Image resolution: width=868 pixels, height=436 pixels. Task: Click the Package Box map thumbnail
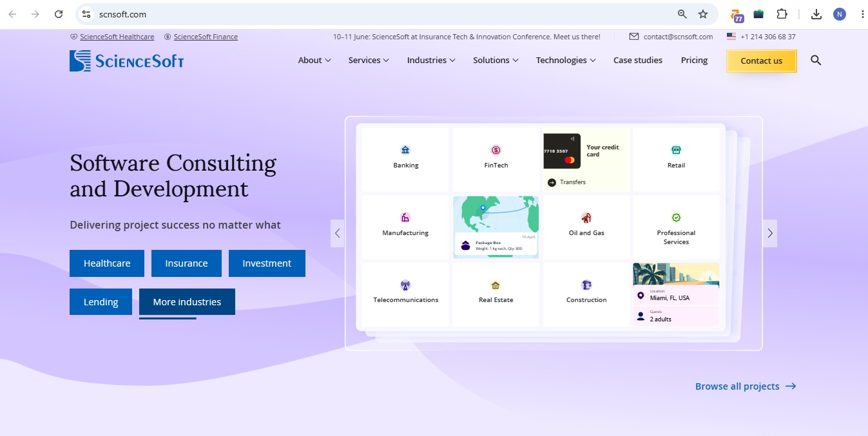(x=496, y=227)
